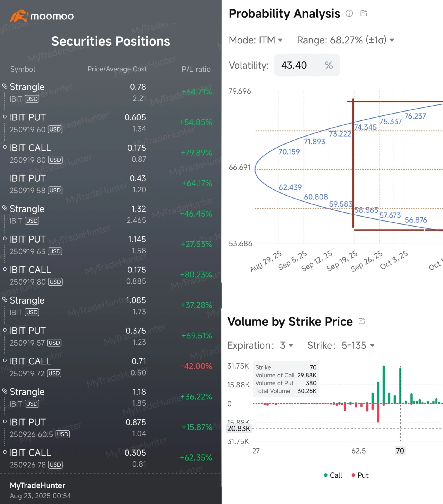Click link icon beside Strangle priced 1.18
The width and height of the screenshot is (443, 504).
click(5, 391)
